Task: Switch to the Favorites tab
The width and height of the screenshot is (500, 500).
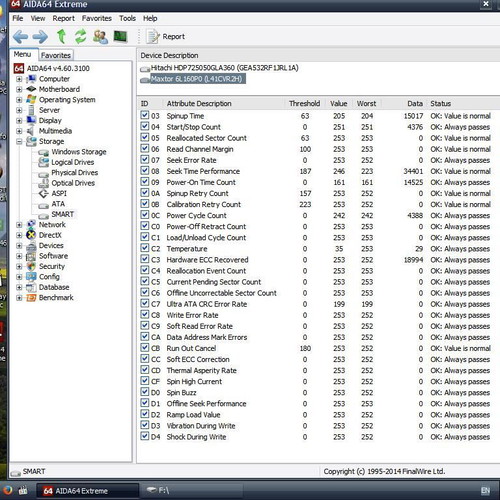Action: 56,55
